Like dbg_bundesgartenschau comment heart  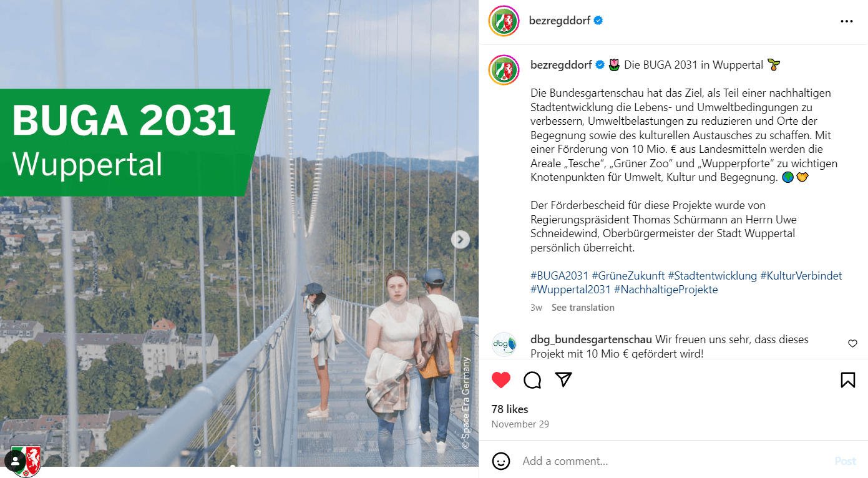[852, 343]
